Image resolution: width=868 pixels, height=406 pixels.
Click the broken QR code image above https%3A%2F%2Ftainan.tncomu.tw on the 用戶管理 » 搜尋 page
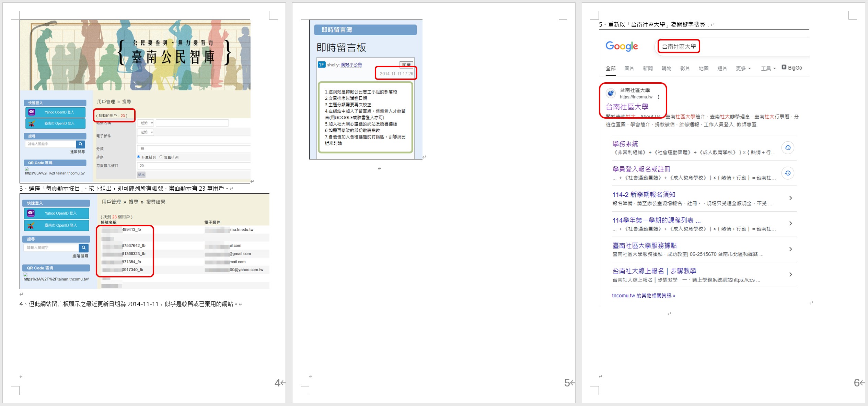27,169
